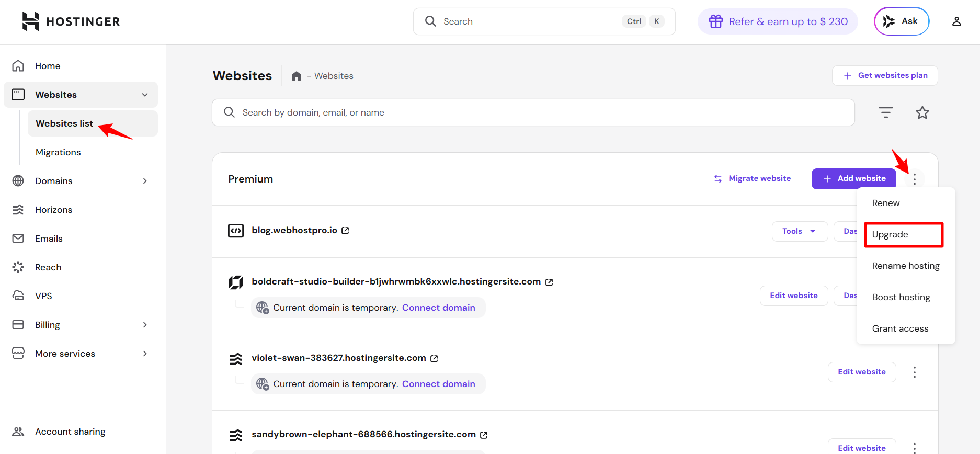Click Premium plan three-dot menu

(x=915, y=179)
